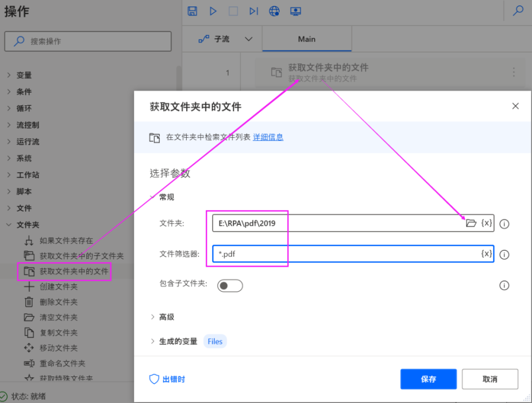Show info for 文件夹 parameter

(504, 224)
